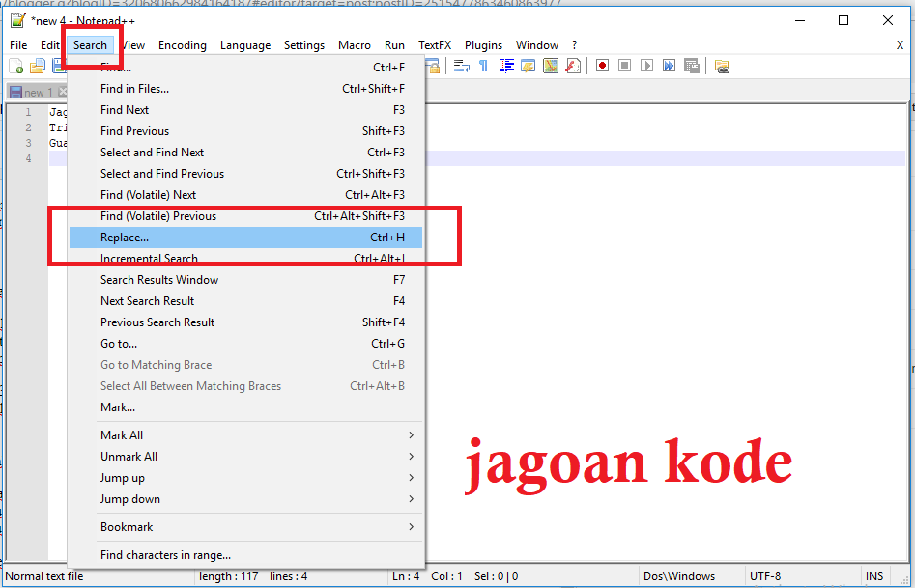The image size is (915, 588).
Task: Open the Window menu
Action: [x=537, y=45]
